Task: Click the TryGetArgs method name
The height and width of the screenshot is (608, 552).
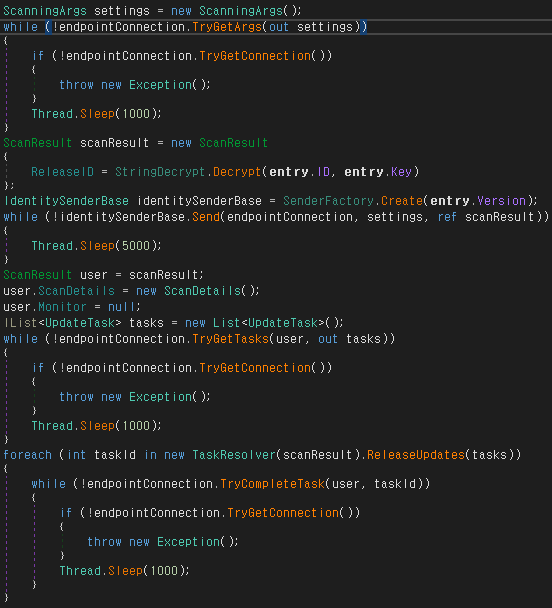Action: pyautogui.click(x=227, y=27)
